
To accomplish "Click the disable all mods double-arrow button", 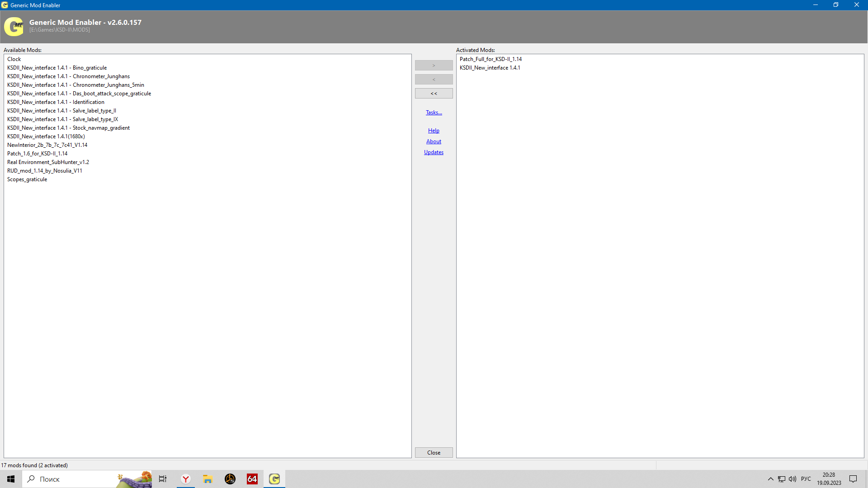I will click(x=434, y=94).
